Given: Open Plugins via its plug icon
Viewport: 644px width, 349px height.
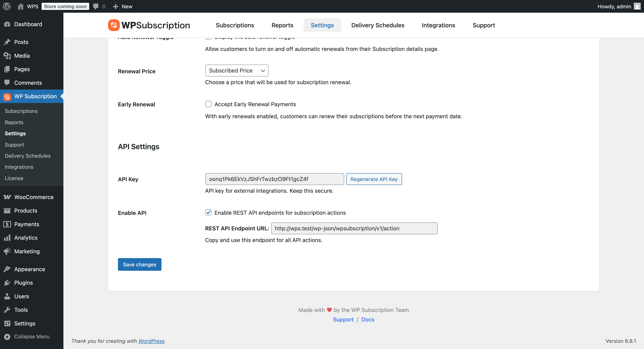Looking at the screenshot, I should (7, 283).
